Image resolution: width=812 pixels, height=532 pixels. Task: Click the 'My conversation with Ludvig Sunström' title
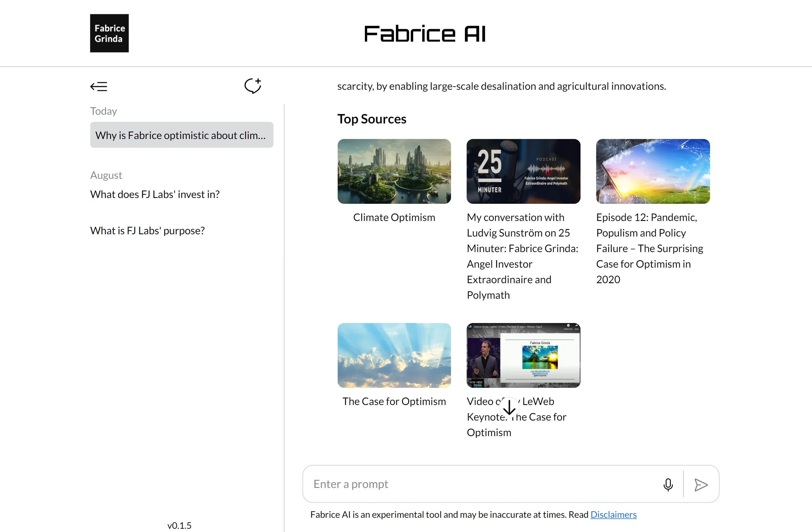(523, 256)
